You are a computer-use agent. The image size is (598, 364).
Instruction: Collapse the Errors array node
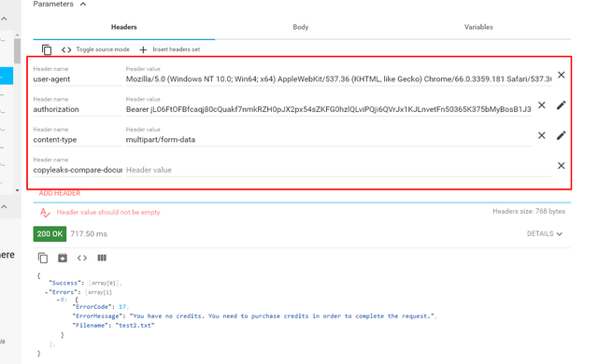[x=47, y=292]
